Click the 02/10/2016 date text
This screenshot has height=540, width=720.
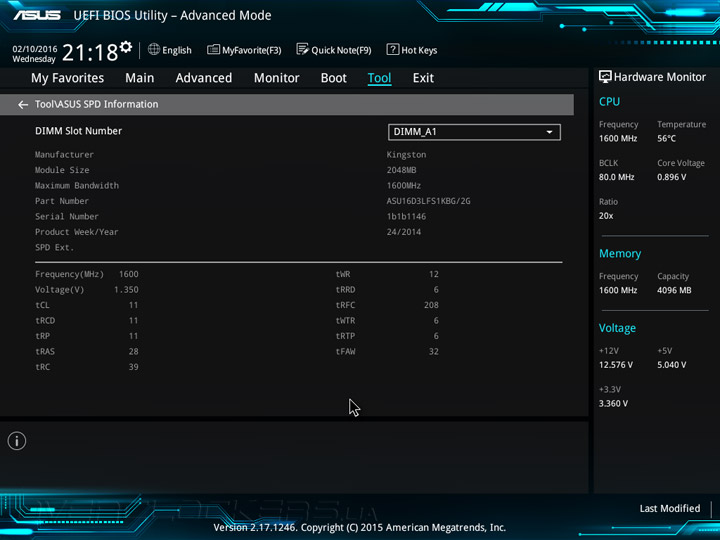[34, 49]
